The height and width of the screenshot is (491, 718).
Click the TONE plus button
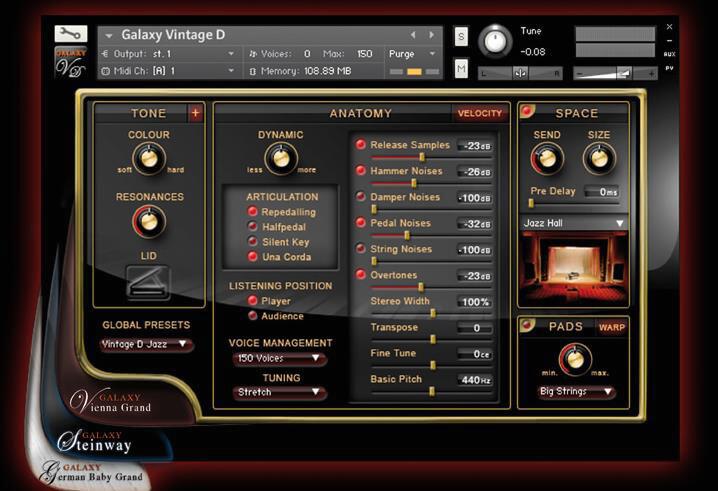click(196, 113)
